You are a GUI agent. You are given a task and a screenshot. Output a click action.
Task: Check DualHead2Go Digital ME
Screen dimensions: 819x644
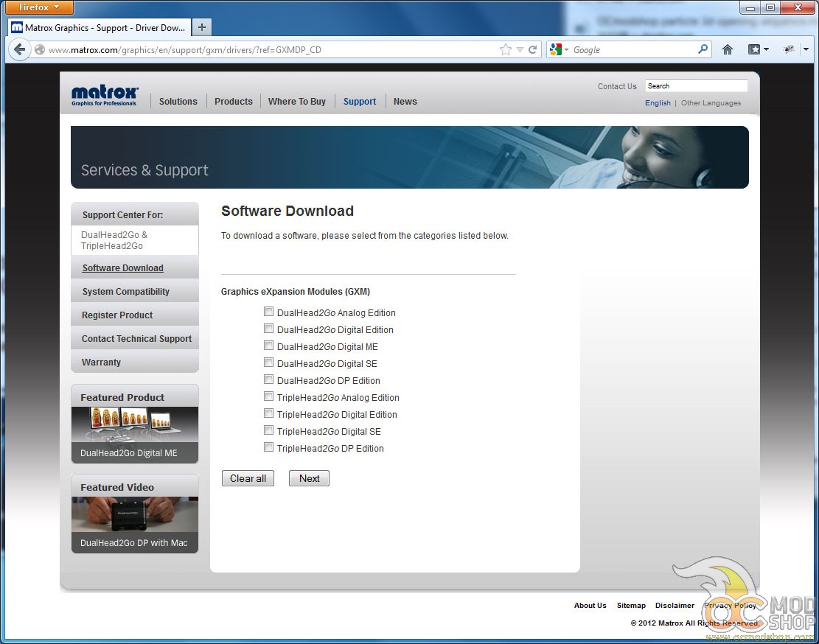pyautogui.click(x=268, y=346)
